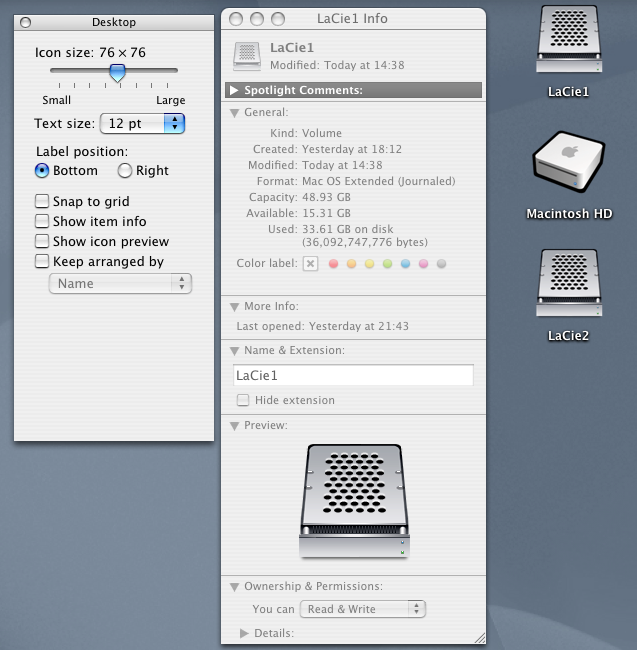Collapse the More Info section
The width and height of the screenshot is (637, 650).
click(x=234, y=307)
